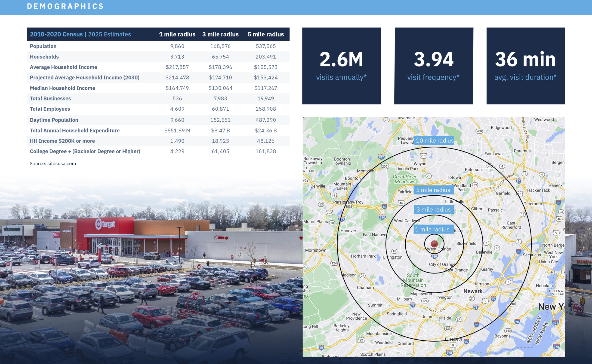Screen dimensions: 592x364
Task: Click the Route 53 marker near Denville
Action: [321, 204]
